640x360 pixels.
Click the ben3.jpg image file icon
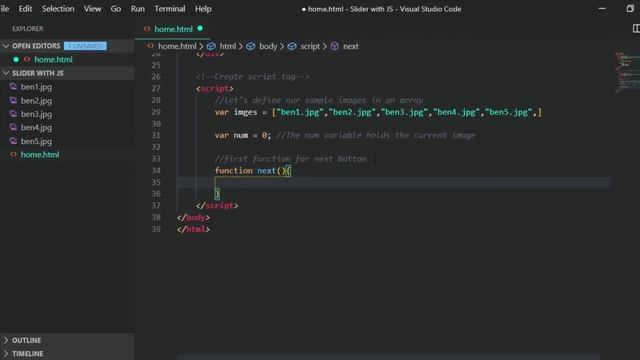pyautogui.click(x=13, y=113)
